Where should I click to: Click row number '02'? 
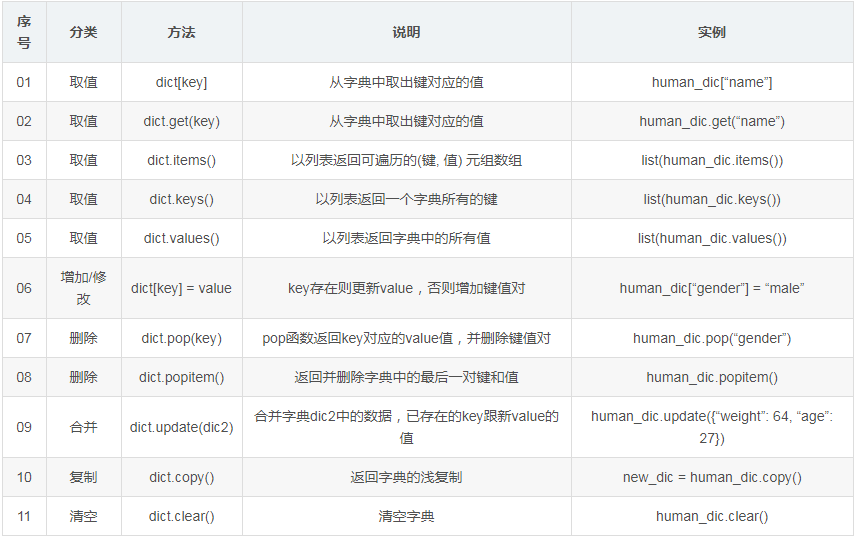[x=24, y=121]
